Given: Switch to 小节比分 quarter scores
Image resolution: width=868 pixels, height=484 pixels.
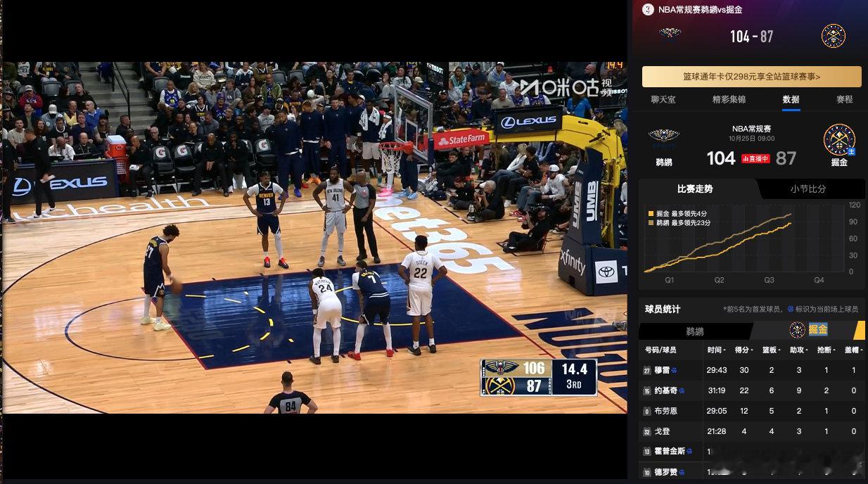Looking at the screenshot, I should 808,189.
